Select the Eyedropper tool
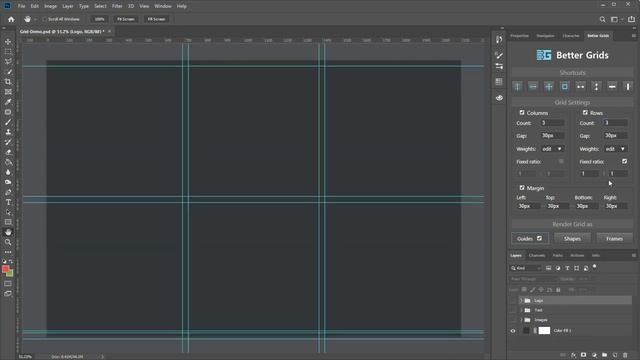640x360 pixels. point(8,102)
